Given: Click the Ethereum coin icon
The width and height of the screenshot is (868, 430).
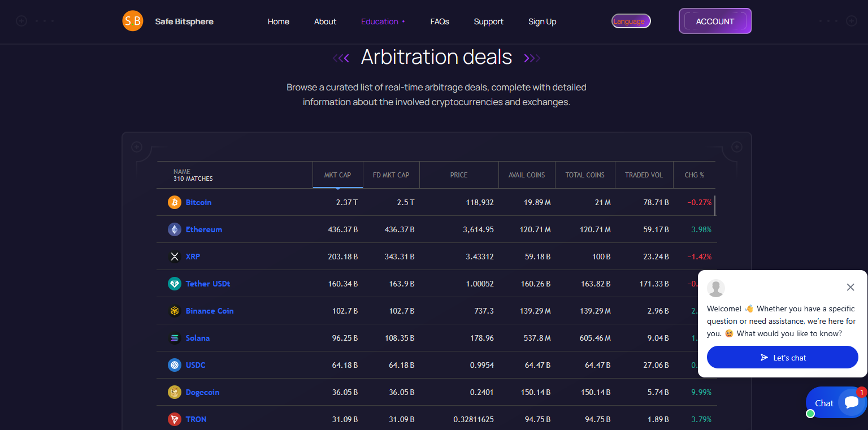Looking at the screenshot, I should [175, 229].
